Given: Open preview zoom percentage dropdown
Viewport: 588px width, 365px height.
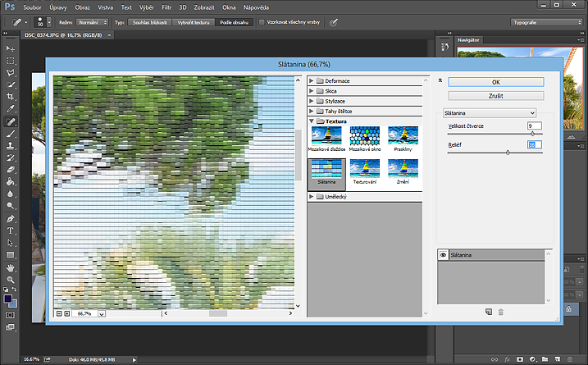Looking at the screenshot, I should coord(102,313).
